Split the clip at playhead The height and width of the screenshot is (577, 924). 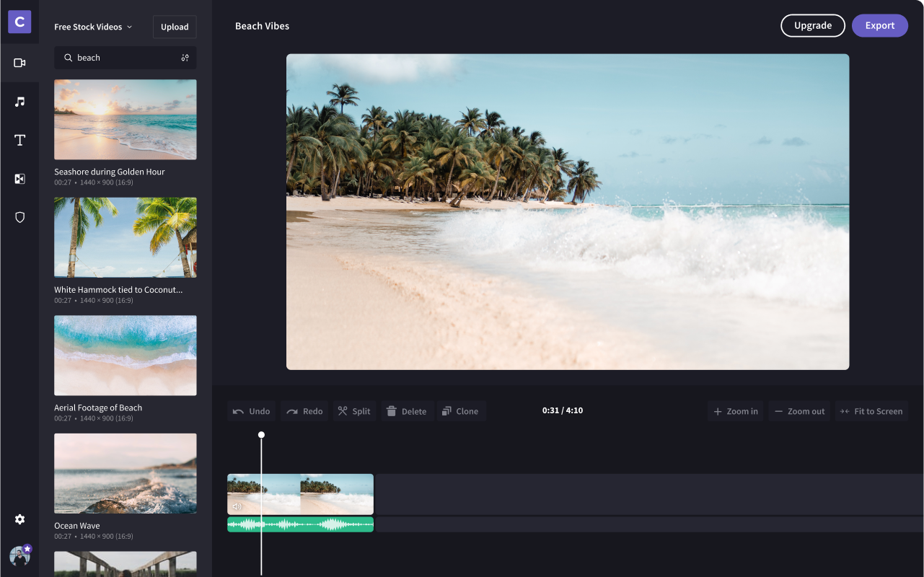[x=354, y=411]
